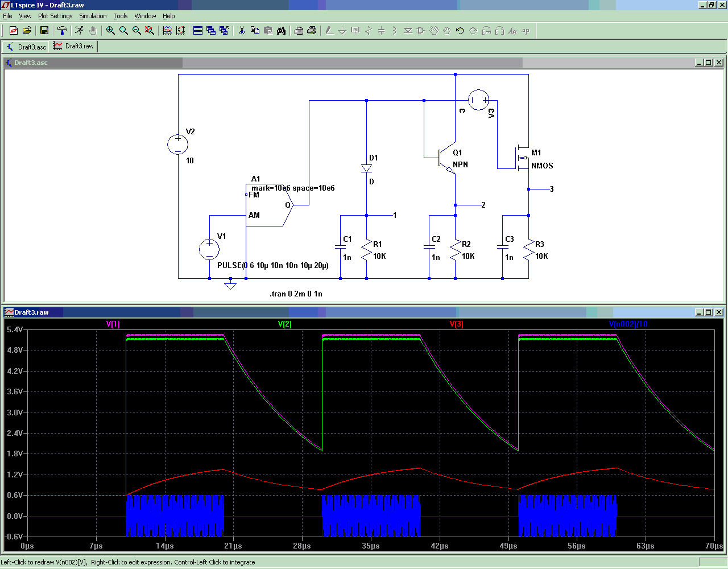Click the Print icon in the toolbar
728x569 pixels.
312,31
